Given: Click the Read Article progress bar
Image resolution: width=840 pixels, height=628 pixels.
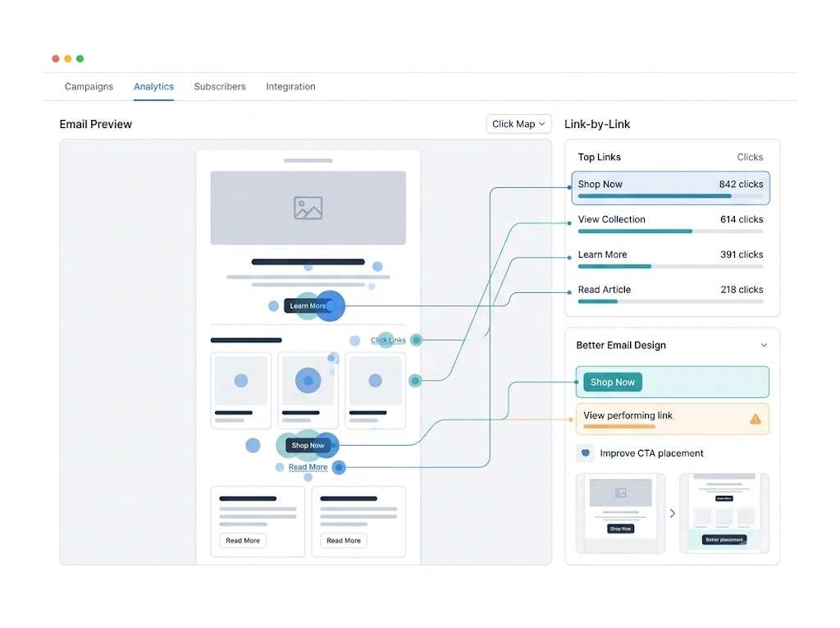Looking at the screenshot, I should point(670,301).
